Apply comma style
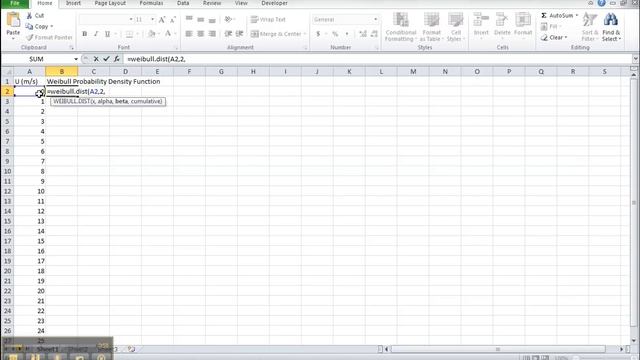 (x=347, y=34)
